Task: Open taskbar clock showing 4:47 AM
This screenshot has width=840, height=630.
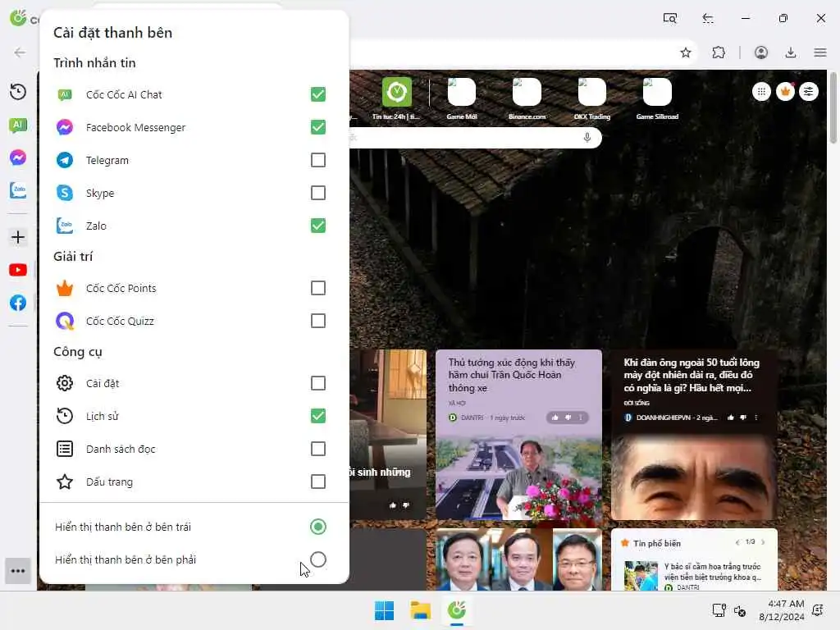Action: (x=782, y=610)
